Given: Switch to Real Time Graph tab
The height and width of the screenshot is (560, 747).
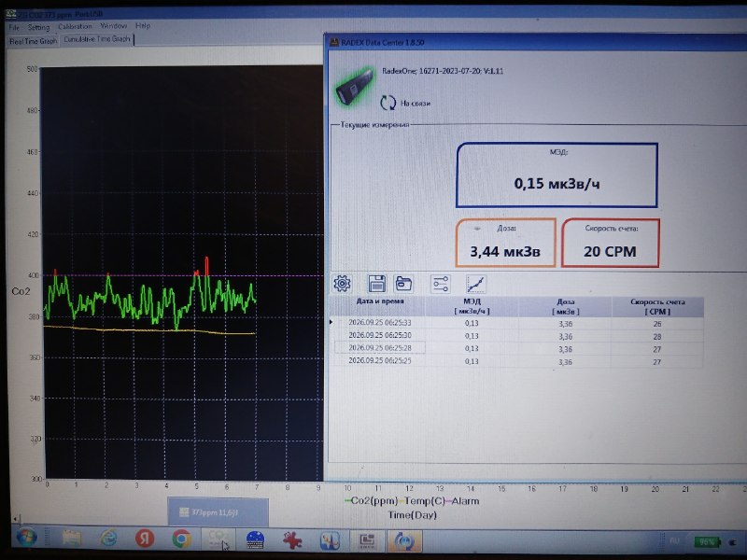Looking at the screenshot, I should coord(34,41).
